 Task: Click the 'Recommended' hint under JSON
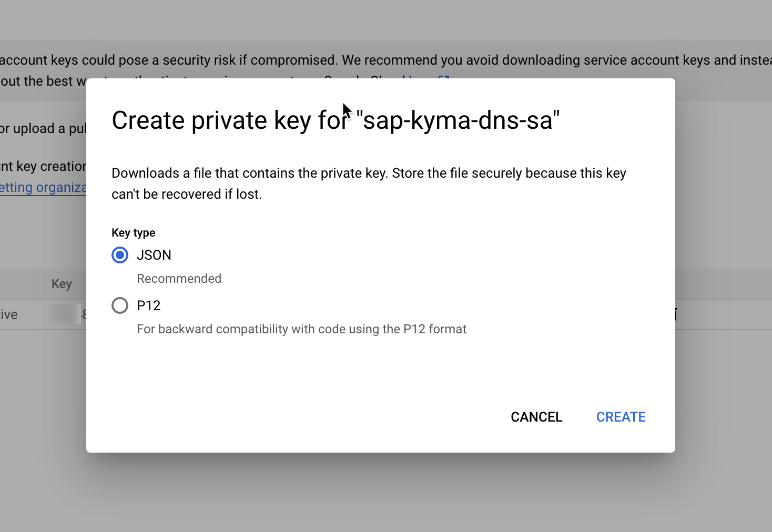pos(179,279)
